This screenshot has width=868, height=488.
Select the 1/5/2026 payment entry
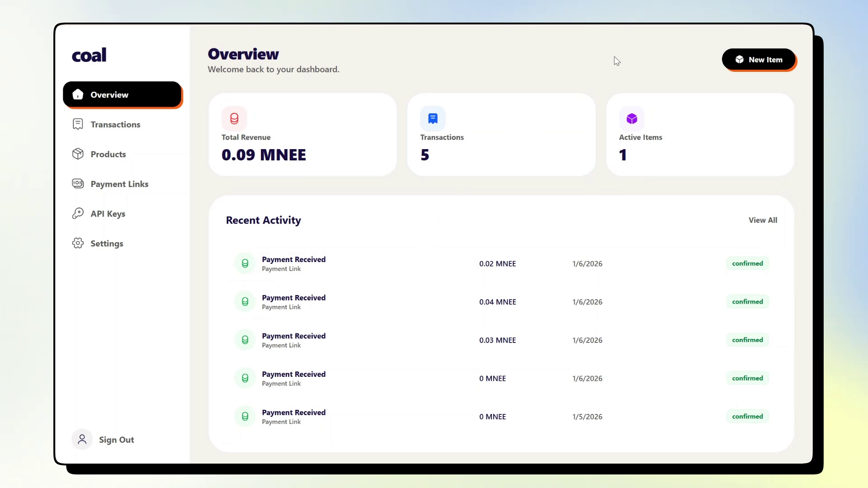tap(587, 417)
